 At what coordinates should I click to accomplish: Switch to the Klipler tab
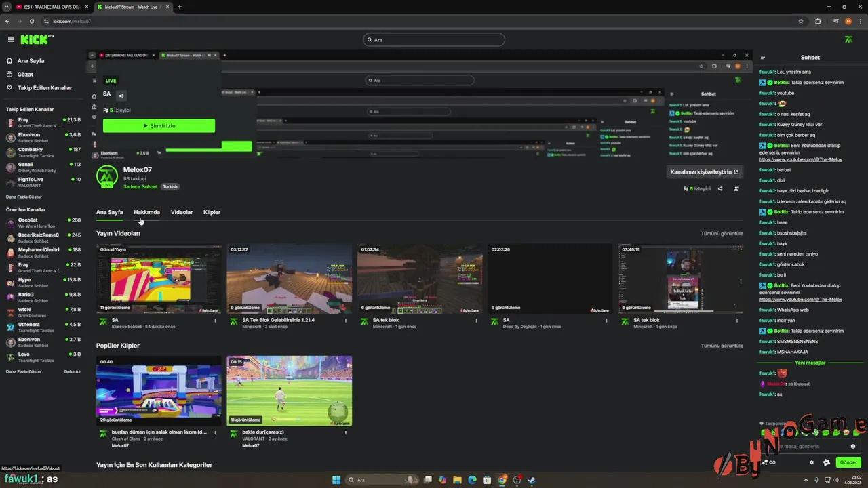(212, 212)
